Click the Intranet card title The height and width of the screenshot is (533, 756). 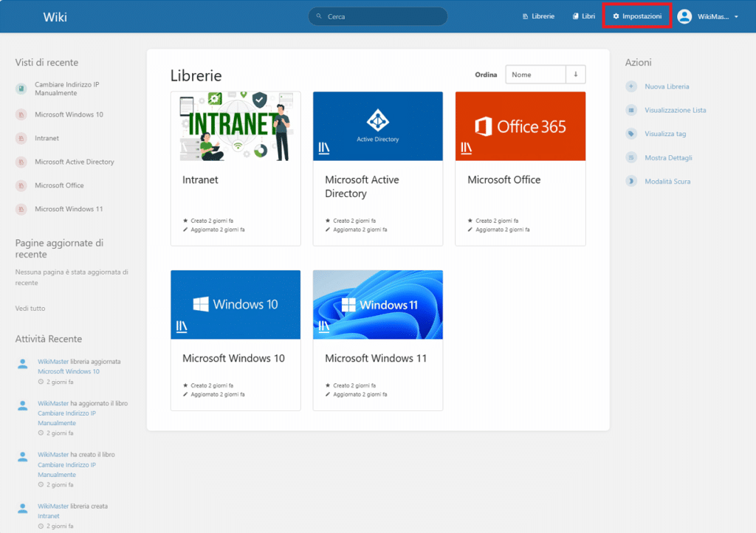click(x=200, y=179)
